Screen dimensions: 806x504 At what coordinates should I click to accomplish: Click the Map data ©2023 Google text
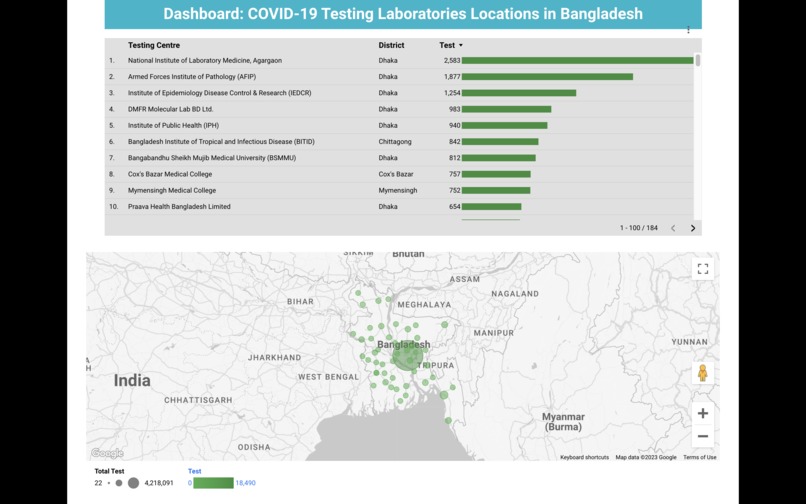click(x=646, y=457)
